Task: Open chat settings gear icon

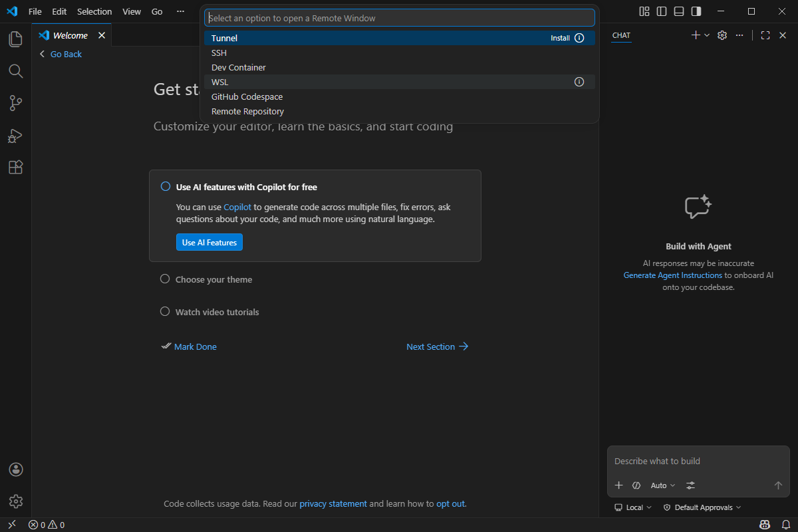Action: (722, 35)
